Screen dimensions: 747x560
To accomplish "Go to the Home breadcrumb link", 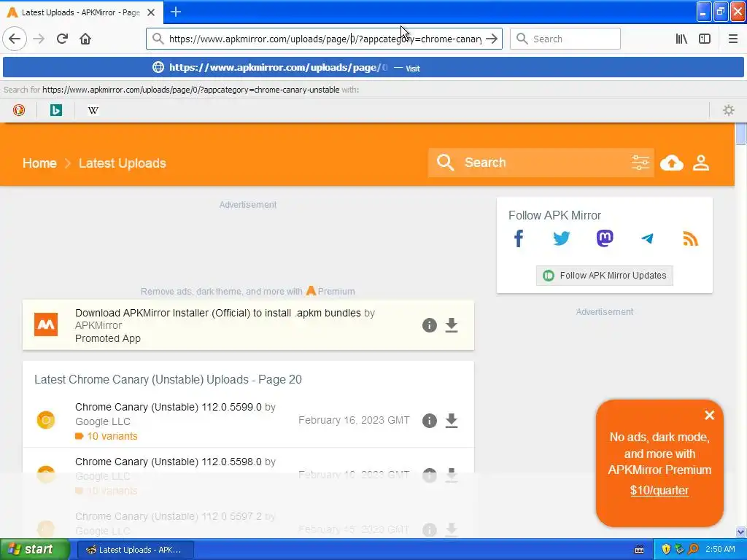I will (x=39, y=163).
